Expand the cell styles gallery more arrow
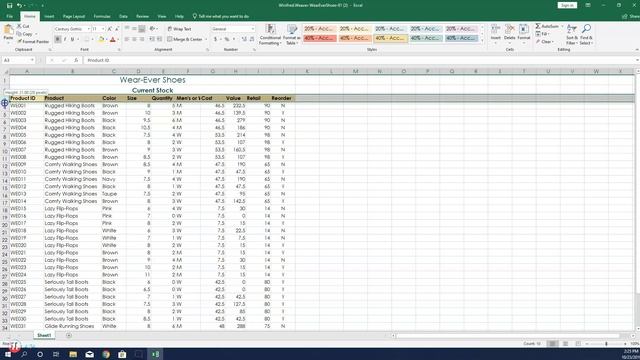Viewport: 640px width, 360px height. tap(482, 40)
